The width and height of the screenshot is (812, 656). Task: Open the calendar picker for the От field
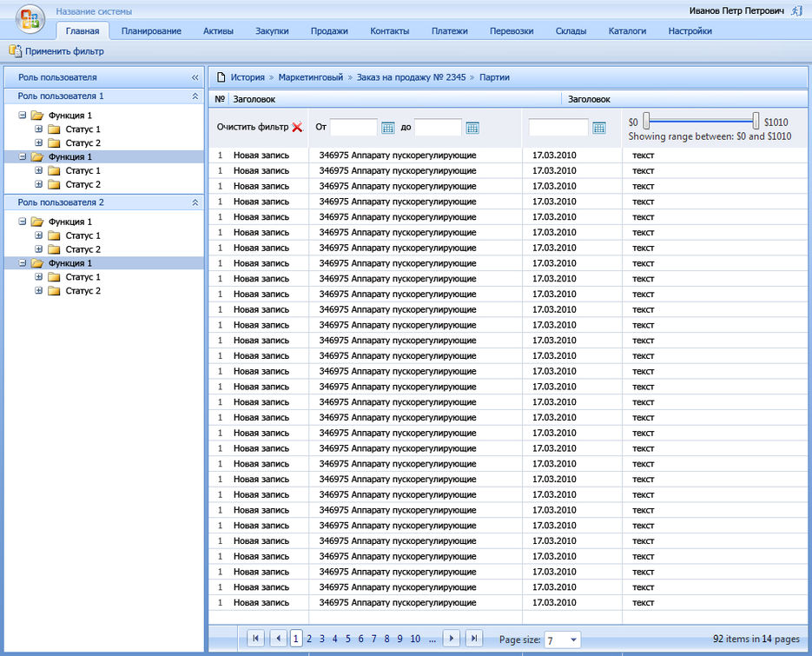(x=388, y=128)
